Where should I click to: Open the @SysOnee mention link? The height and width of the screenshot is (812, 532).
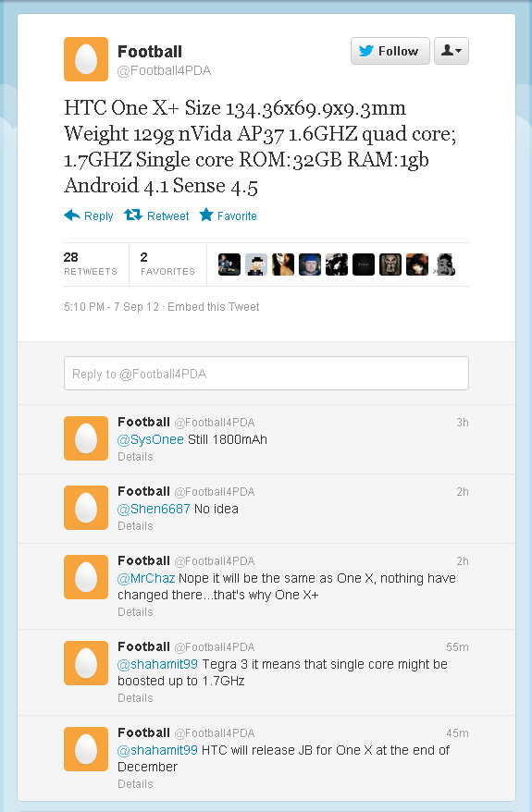151,439
